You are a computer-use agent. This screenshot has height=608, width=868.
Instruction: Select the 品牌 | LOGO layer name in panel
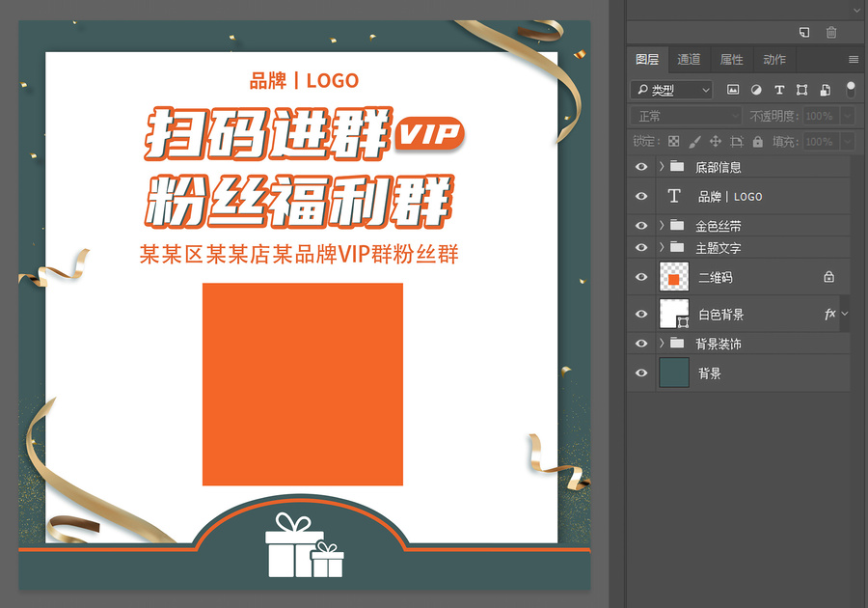(x=730, y=197)
